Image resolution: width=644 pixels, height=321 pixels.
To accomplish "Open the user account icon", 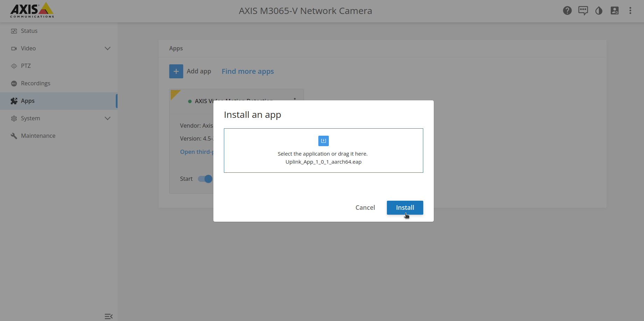I will point(614,11).
